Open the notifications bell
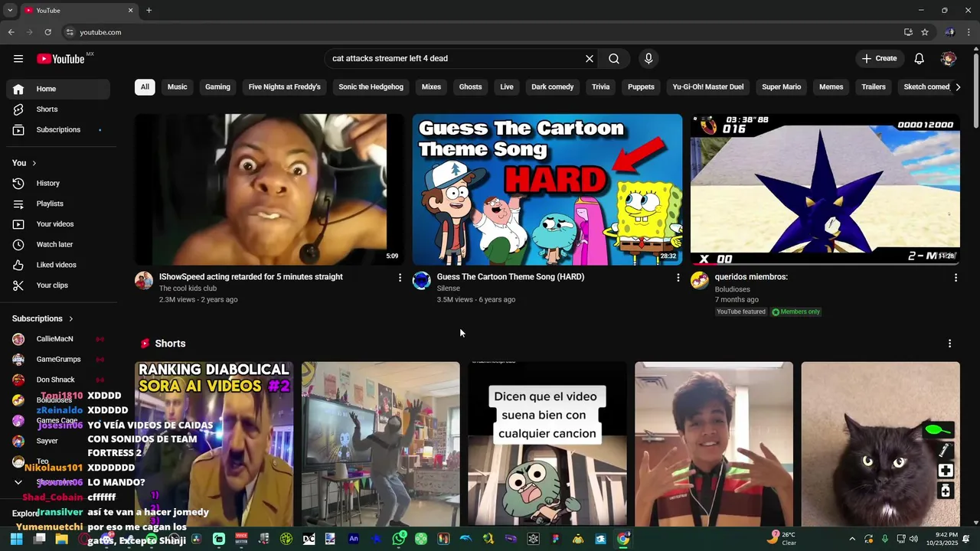980x551 pixels. [920, 59]
